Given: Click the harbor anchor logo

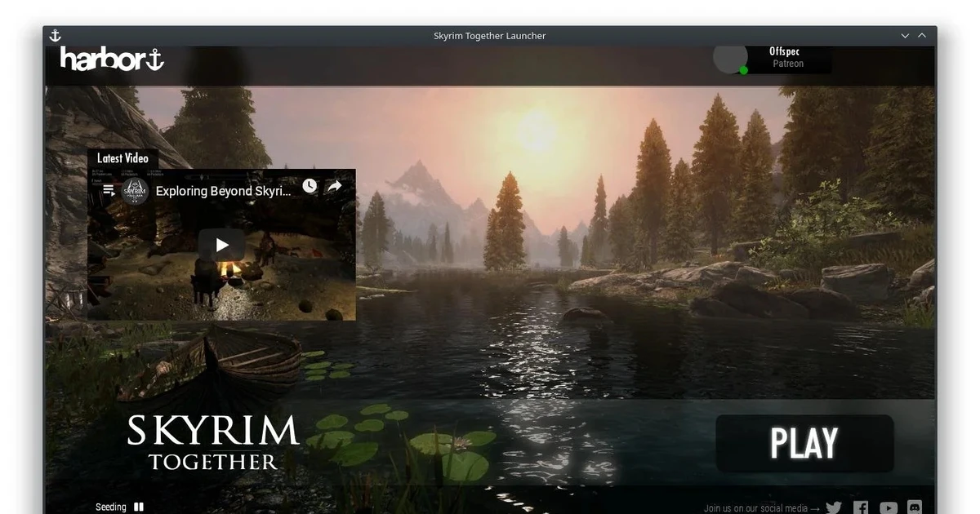Looking at the screenshot, I should pyautogui.click(x=110, y=59).
